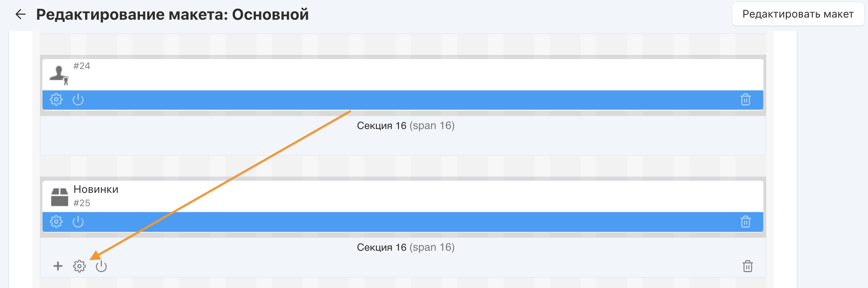Toggle the power switch of block #24
The width and height of the screenshot is (868, 288).
(x=78, y=99)
